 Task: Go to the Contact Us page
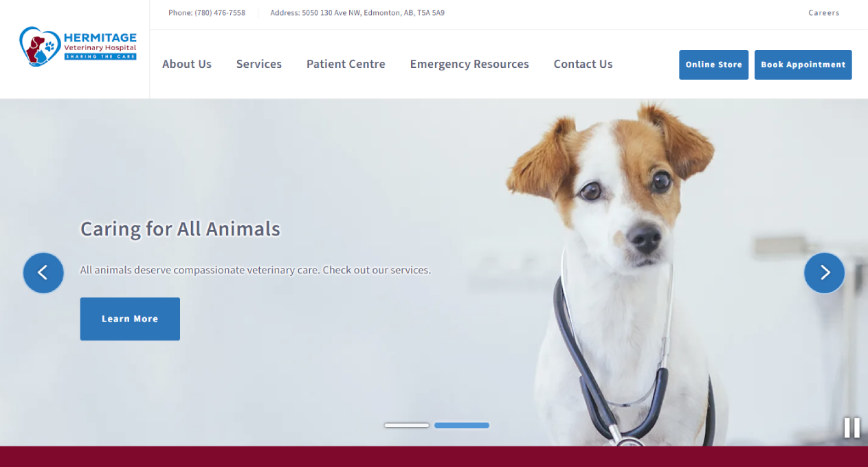pyautogui.click(x=583, y=64)
